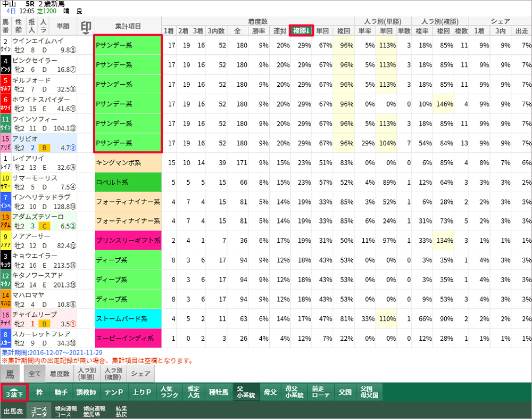The image size is (532, 419).
Task: Click horse name サマーモーリス
Action: click(35, 178)
